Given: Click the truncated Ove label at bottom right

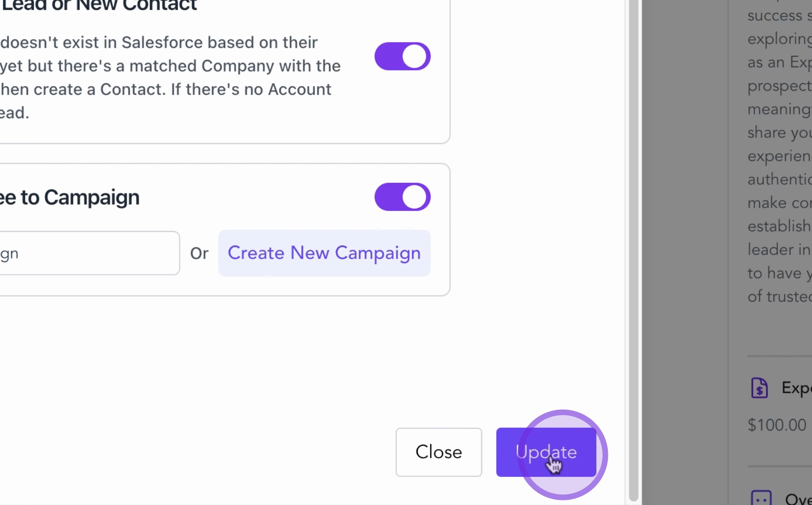Looking at the screenshot, I should [x=798, y=498].
